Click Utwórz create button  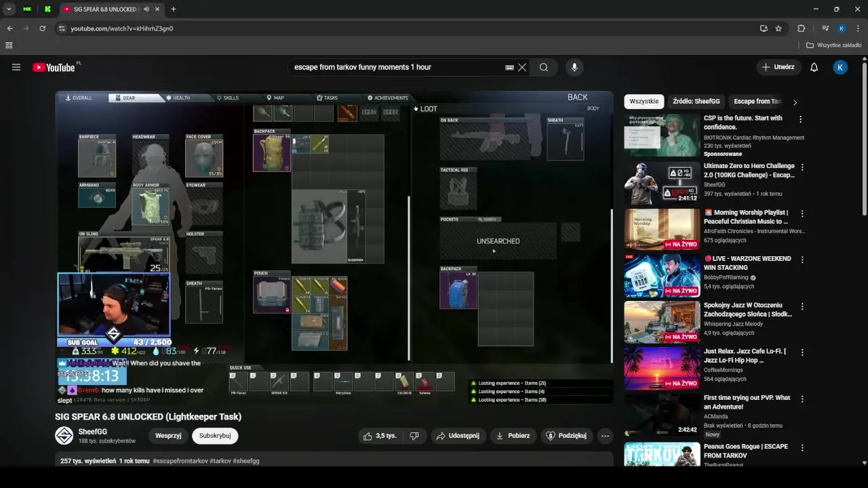tap(778, 67)
